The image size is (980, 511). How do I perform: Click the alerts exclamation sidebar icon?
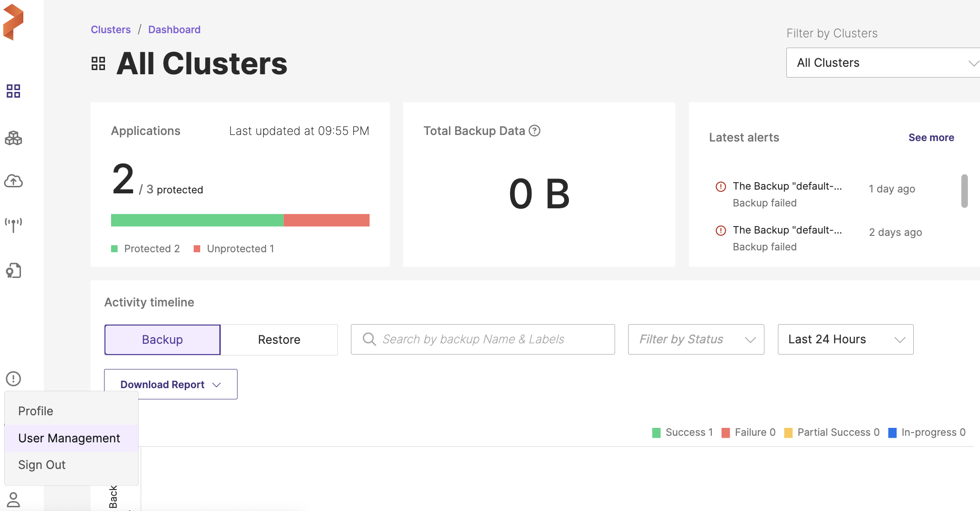14,378
